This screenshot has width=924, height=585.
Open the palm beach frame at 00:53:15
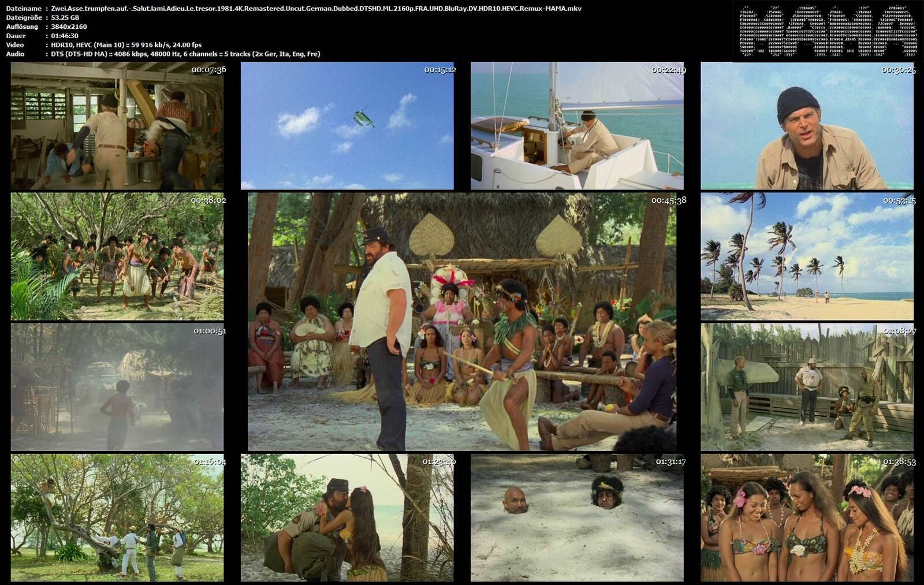807,256
